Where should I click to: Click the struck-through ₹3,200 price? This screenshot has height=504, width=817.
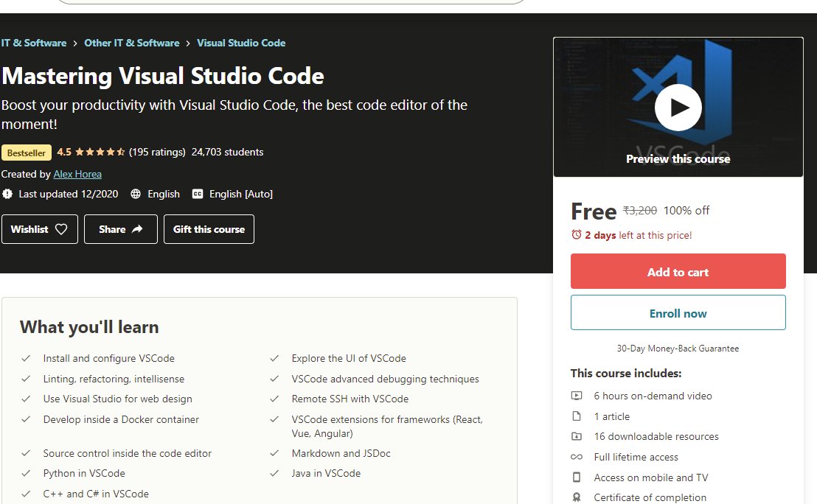(640, 210)
